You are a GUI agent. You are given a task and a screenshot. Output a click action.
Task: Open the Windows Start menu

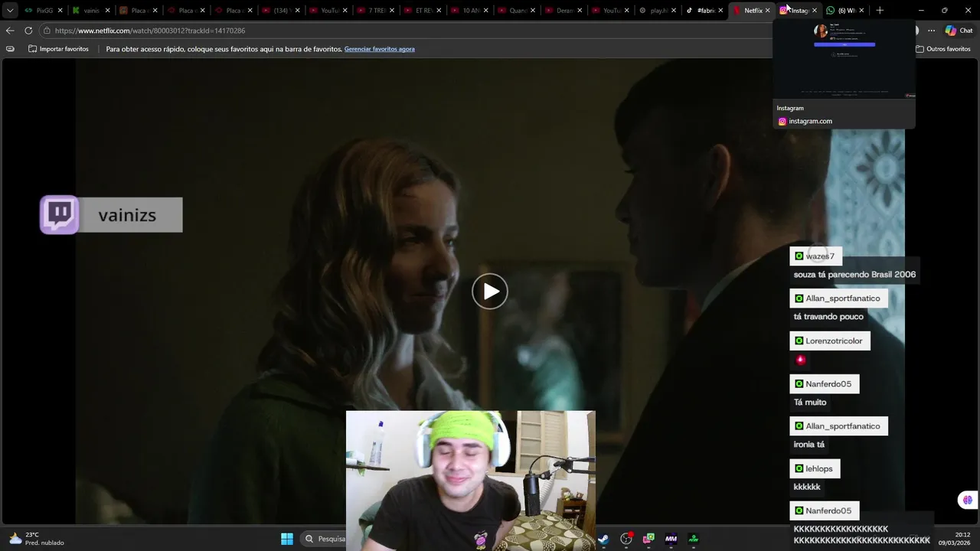tap(287, 539)
